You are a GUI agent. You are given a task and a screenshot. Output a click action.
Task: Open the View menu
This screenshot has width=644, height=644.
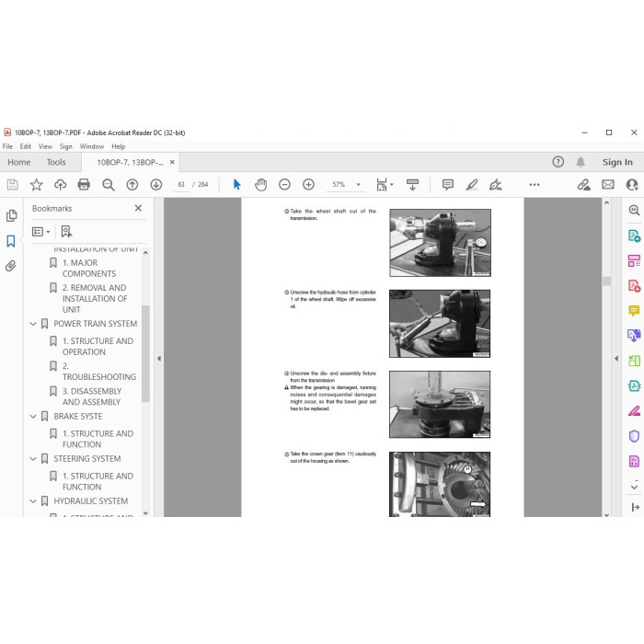tap(45, 146)
